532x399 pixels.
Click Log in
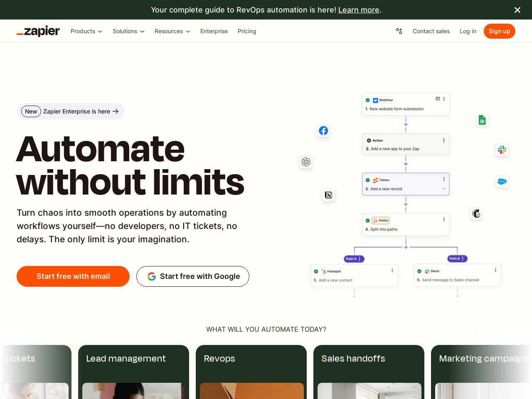(468, 31)
